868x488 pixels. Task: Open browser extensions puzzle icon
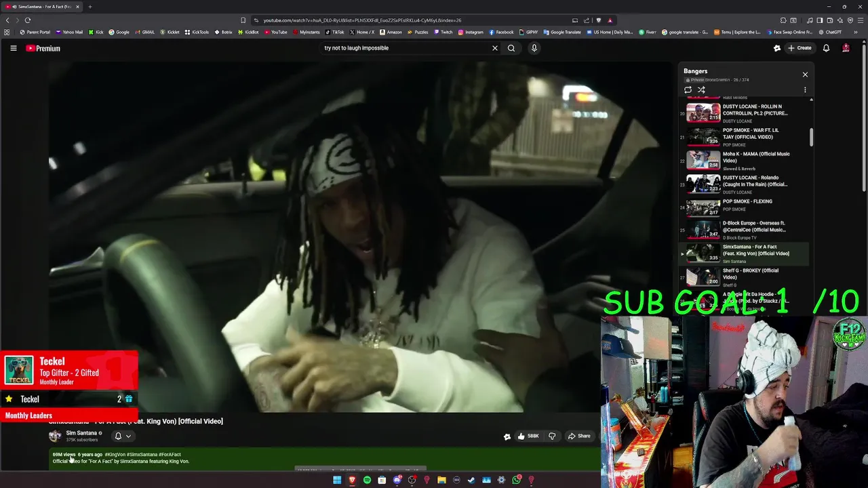pos(783,20)
